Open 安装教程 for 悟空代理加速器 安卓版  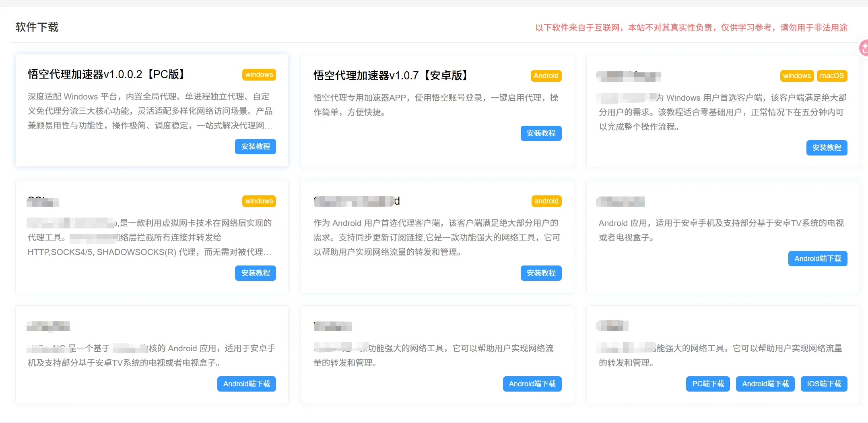pos(541,133)
